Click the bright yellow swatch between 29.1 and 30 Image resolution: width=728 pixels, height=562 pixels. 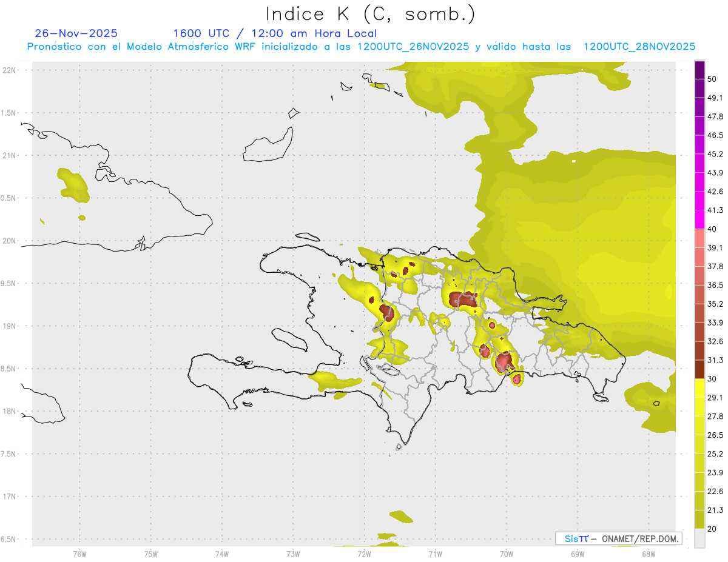coord(699,389)
